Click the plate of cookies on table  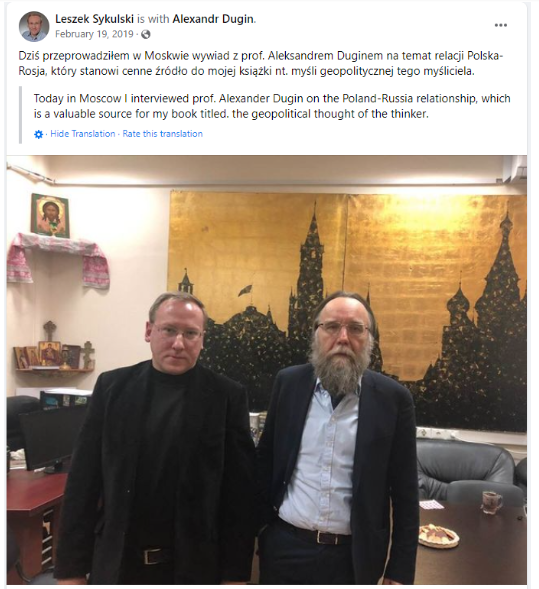pos(438,536)
